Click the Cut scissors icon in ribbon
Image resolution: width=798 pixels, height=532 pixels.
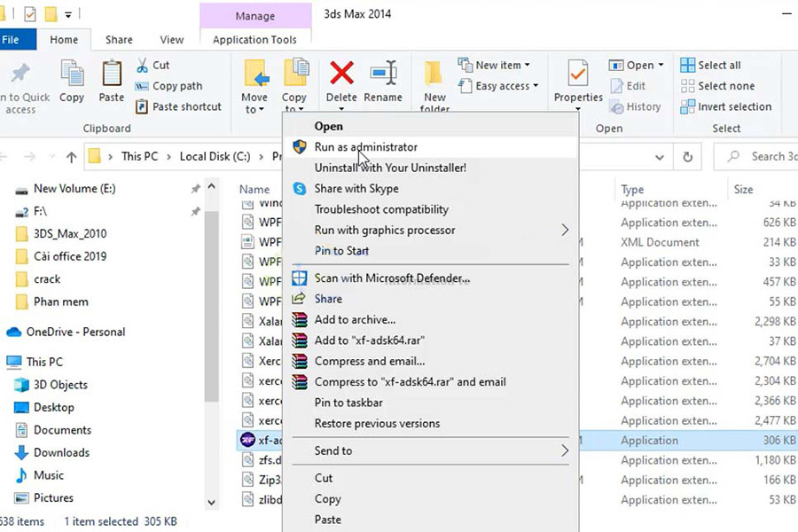click(142, 65)
